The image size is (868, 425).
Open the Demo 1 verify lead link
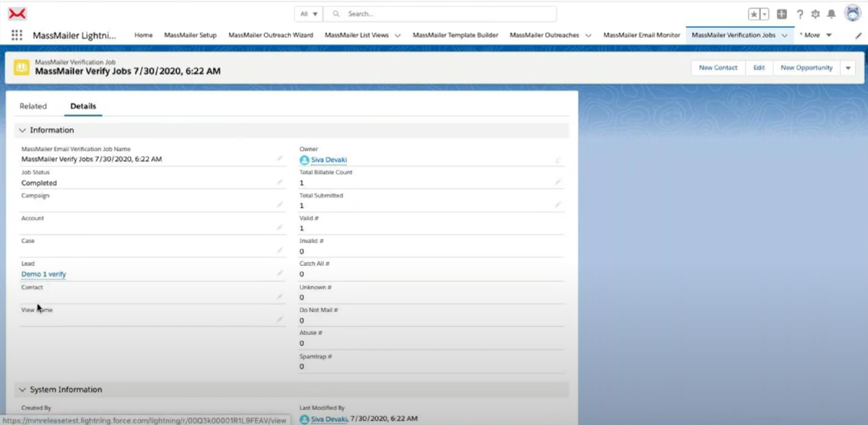(x=44, y=274)
